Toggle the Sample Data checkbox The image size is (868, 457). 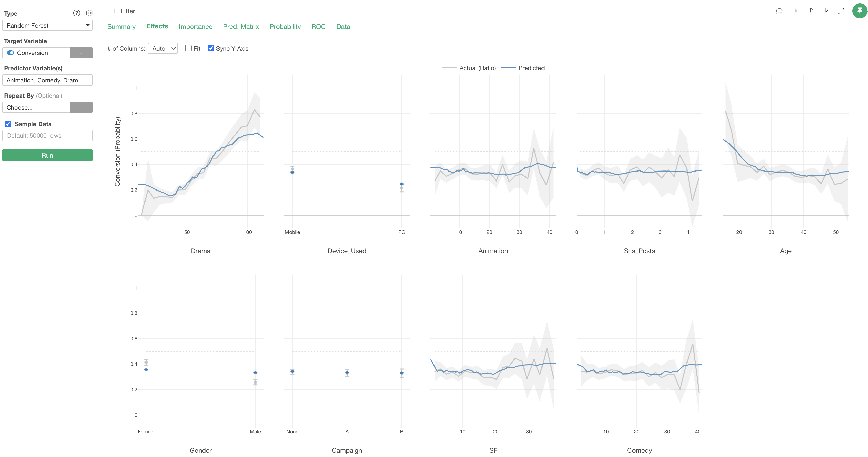pyautogui.click(x=8, y=124)
